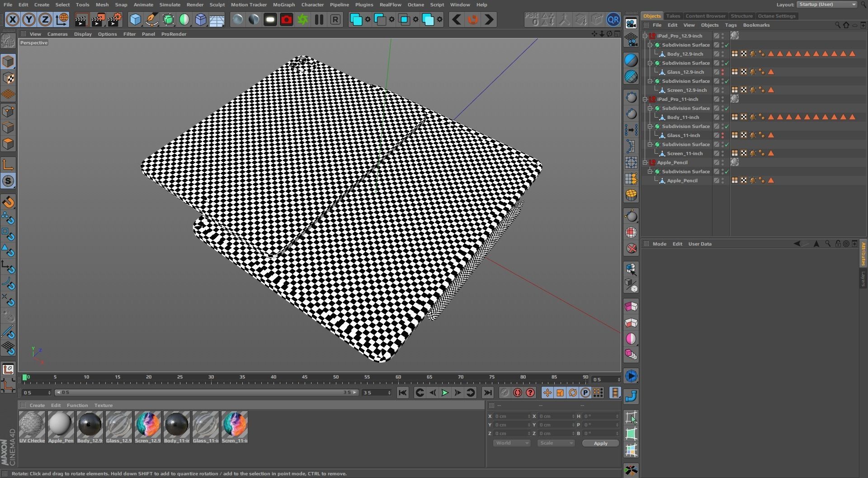
Task: Click the red cancel cross icon
Action: (631, 248)
